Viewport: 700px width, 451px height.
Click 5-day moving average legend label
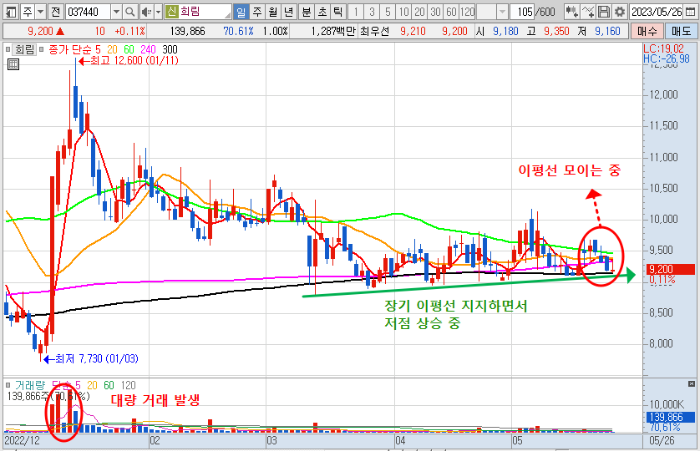tap(98, 49)
